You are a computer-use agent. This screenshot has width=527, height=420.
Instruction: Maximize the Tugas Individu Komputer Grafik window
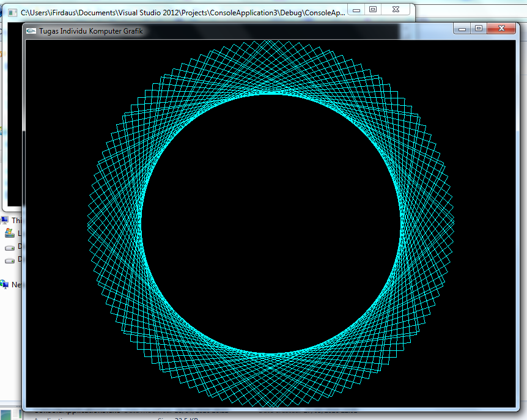click(480, 28)
